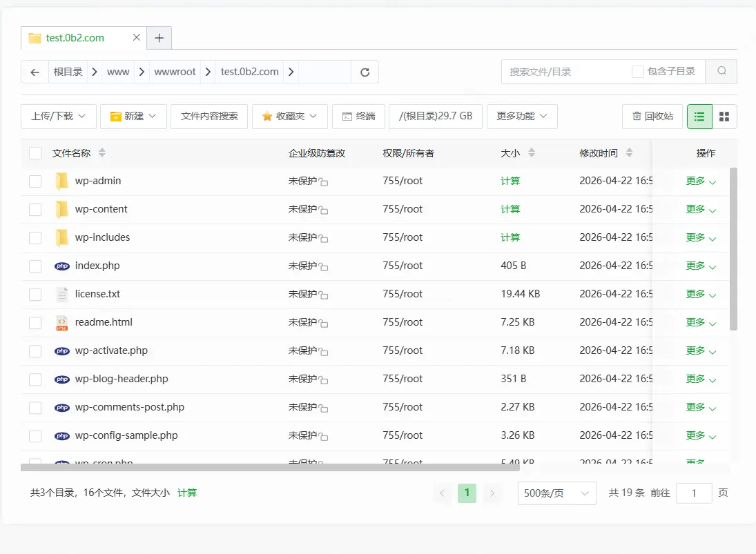Image resolution: width=756 pixels, height=554 pixels.
Task: Open a new tab with plus icon
Action: point(159,38)
